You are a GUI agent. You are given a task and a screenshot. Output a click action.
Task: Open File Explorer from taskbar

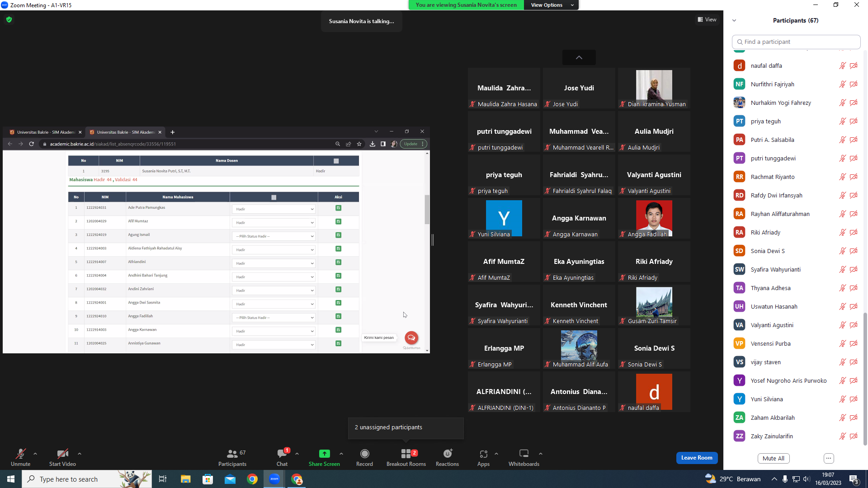185,479
